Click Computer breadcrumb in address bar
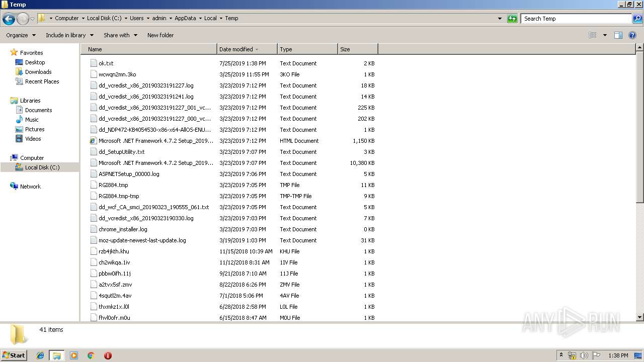 click(66, 18)
